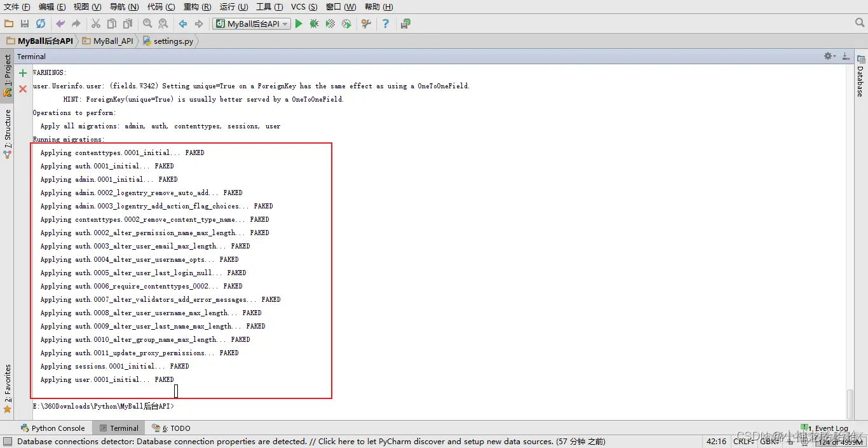Switch to the Python Console tab
This screenshot has width=868, height=448.
pos(53,428)
